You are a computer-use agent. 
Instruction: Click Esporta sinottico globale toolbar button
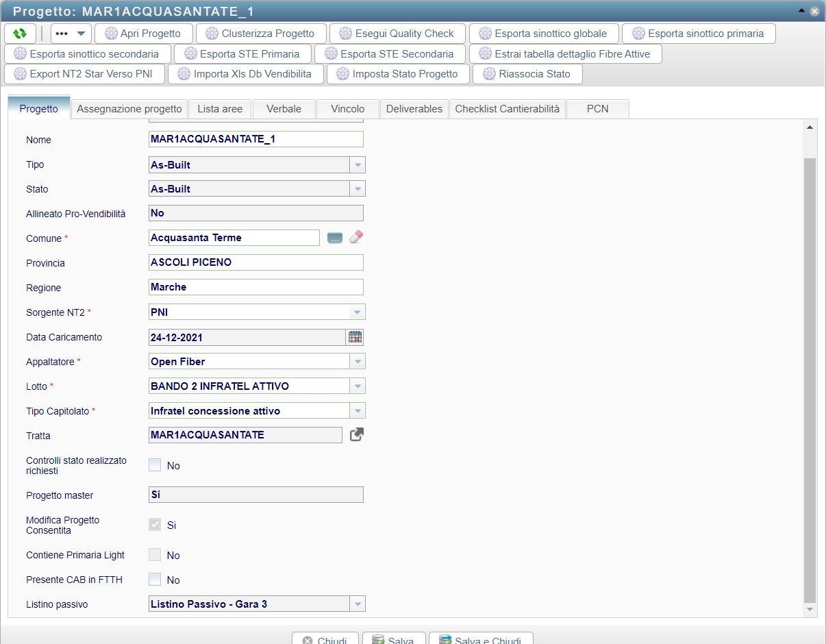pyautogui.click(x=542, y=34)
